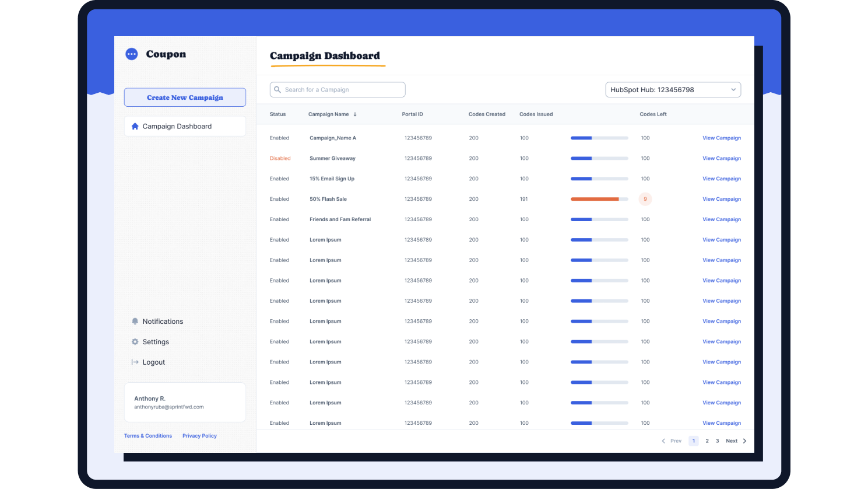View Campaign for Summer Giveaway
This screenshot has height=489, width=868.
721,158
